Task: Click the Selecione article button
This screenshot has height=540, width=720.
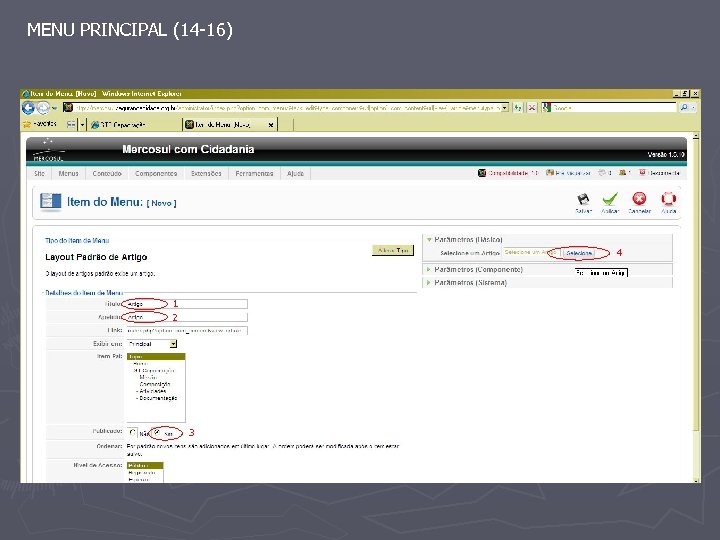Action: 579,253
